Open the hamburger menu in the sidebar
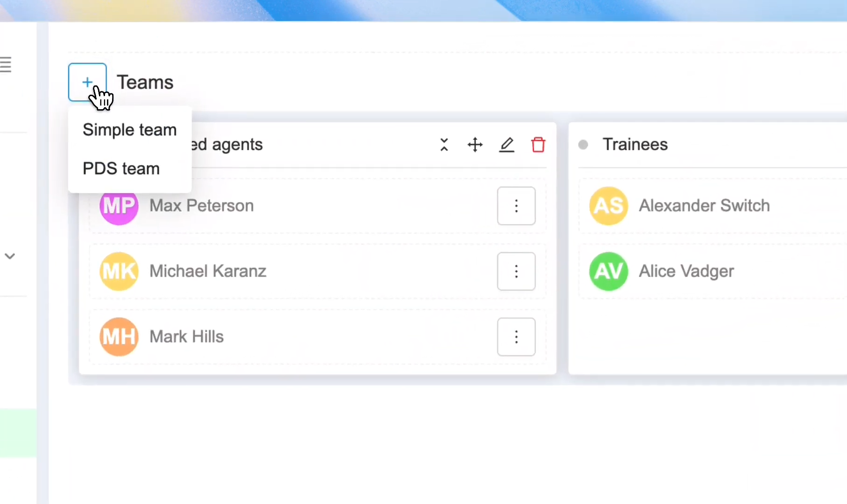This screenshot has width=847, height=504. (x=6, y=64)
